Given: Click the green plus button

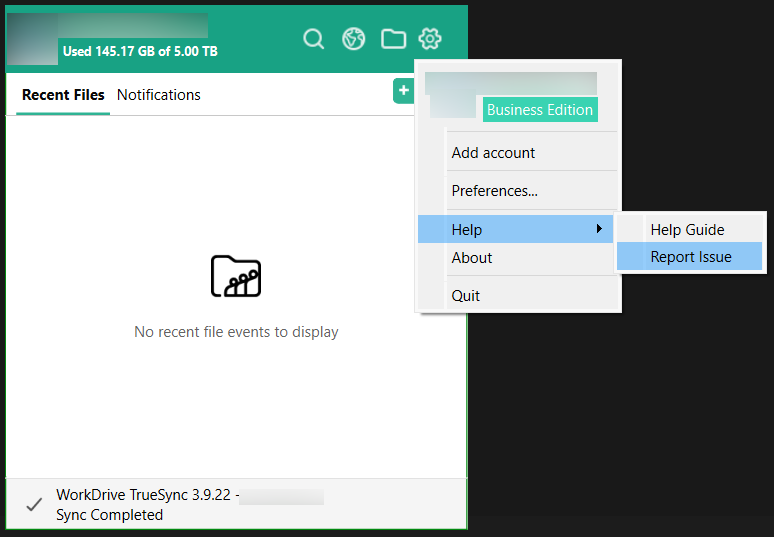Looking at the screenshot, I should pyautogui.click(x=403, y=91).
